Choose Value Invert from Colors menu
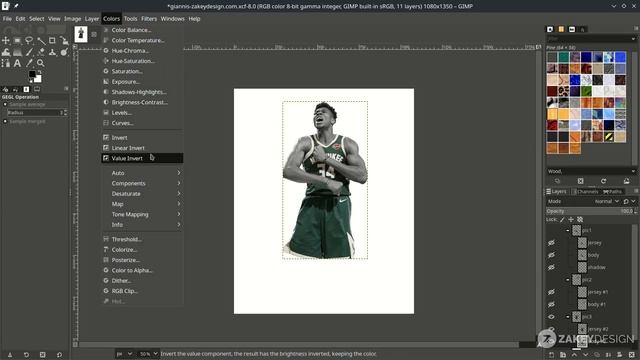This screenshot has height=360, width=640. point(142,158)
